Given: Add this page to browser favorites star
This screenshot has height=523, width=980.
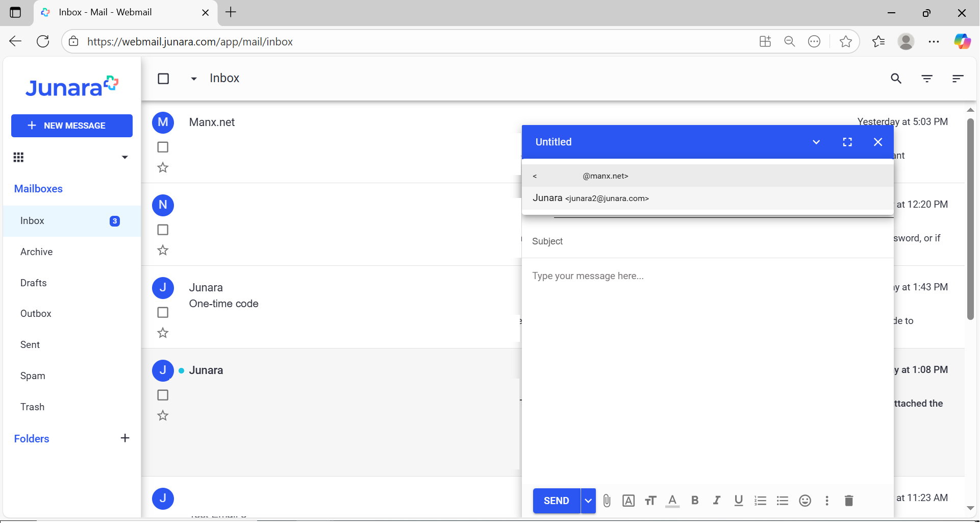Looking at the screenshot, I should tap(845, 41).
